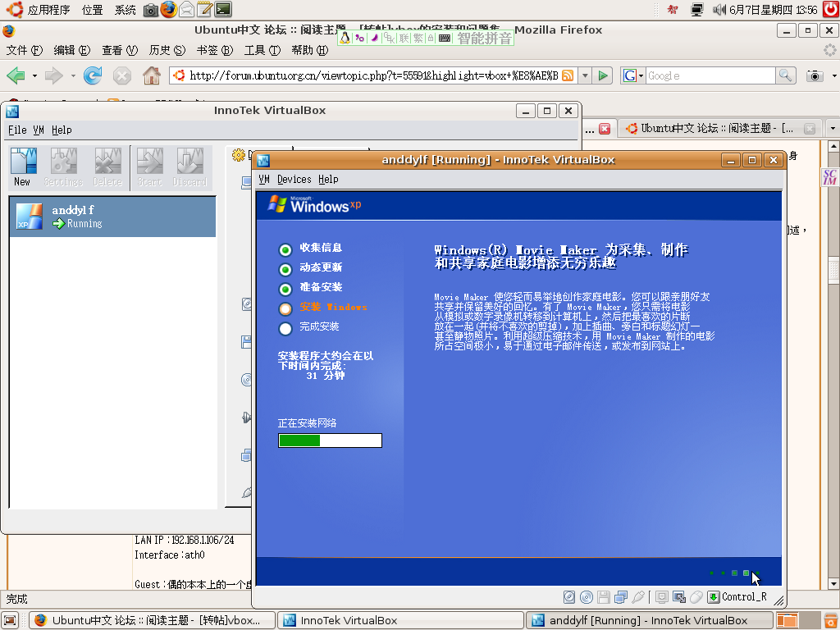Open 应用程序 (Applications) menu in top panel
The image size is (840, 630).
tap(38, 10)
